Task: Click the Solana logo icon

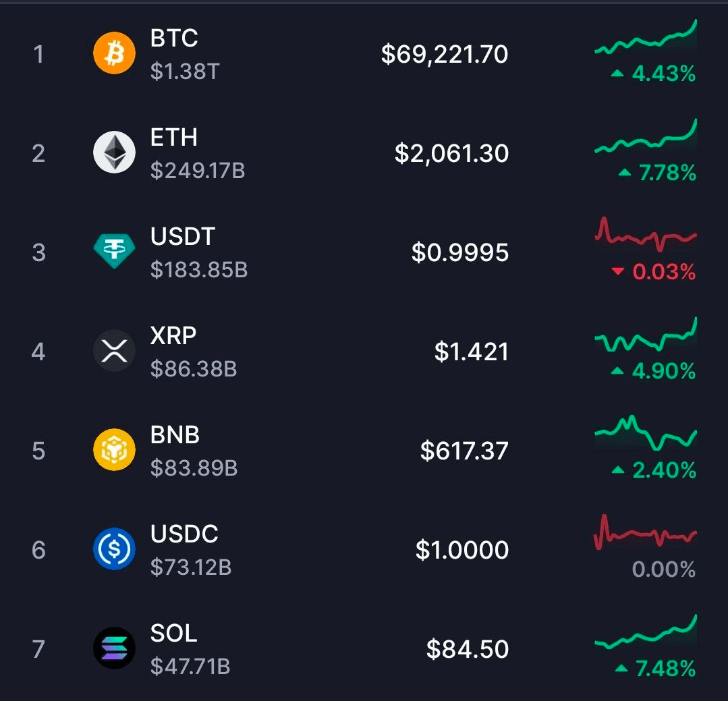Action: (x=113, y=646)
